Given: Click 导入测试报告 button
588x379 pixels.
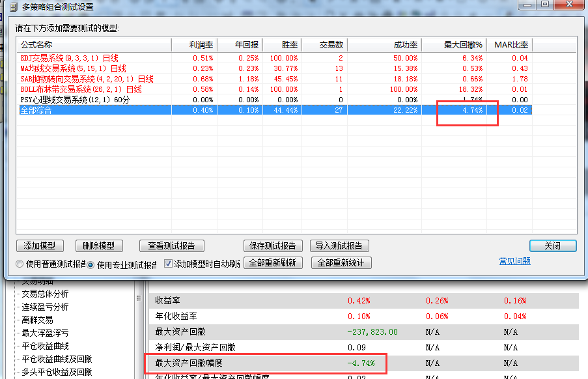Looking at the screenshot, I should point(339,246).
